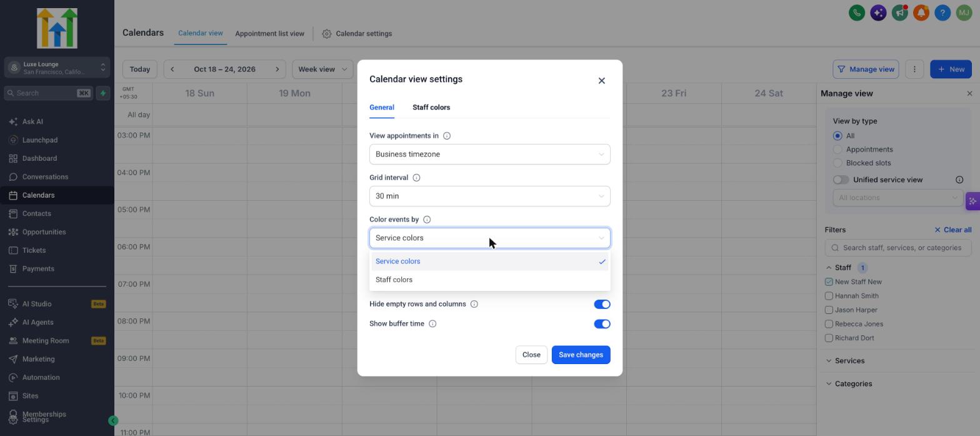Open the MJ user avatar menu
Screen dimensions: 980x436
[x=964, y=13]
